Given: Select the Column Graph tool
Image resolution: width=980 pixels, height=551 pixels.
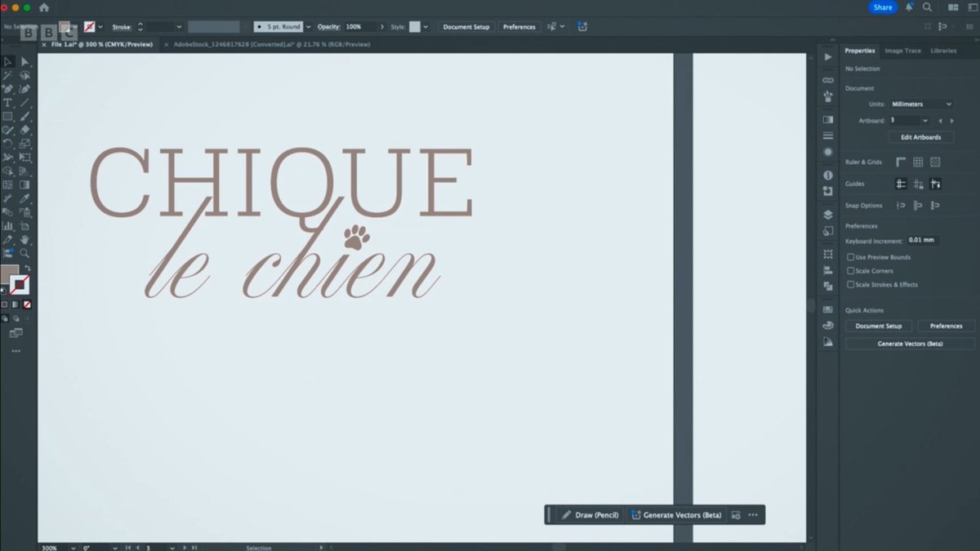Looking at the screenshot, I should point(8,226).
